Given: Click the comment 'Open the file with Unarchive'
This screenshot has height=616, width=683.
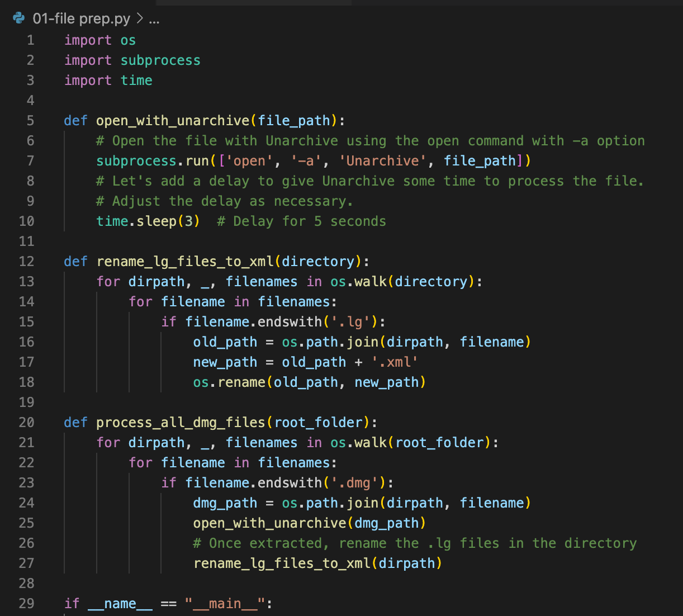Looking at the screenshot, I should [x=217, y=141].
